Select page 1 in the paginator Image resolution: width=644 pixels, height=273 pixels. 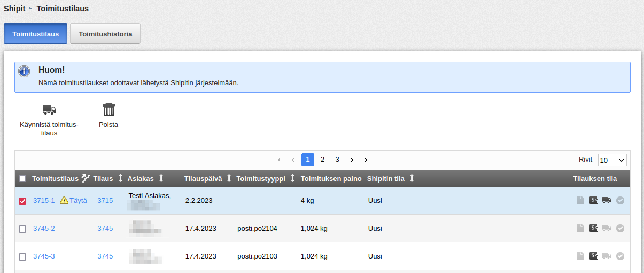click(x=308, y=160)
